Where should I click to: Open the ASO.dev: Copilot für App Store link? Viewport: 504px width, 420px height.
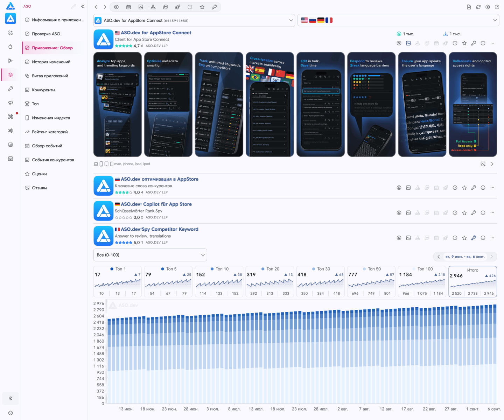[156, 204]
